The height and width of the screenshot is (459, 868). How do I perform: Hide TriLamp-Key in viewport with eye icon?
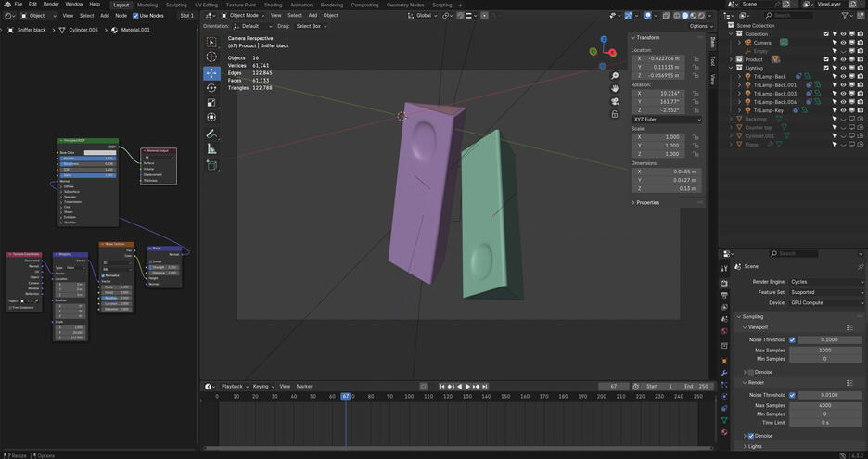tap(842, 109)
